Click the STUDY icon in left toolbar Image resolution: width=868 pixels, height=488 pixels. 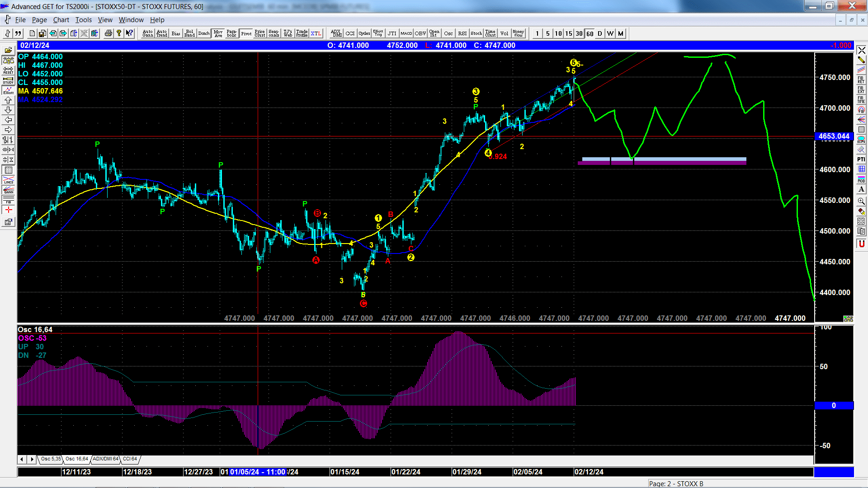coord(8,80)
